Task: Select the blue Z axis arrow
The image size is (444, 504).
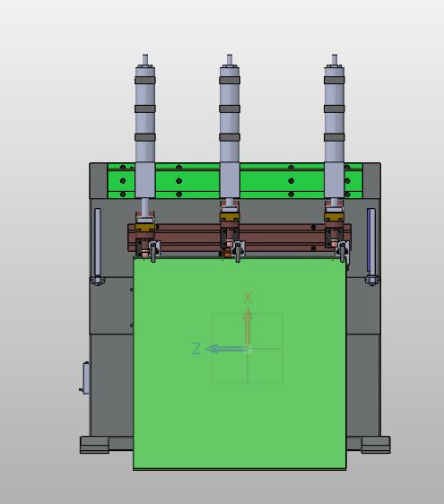Action: (227, 349)
